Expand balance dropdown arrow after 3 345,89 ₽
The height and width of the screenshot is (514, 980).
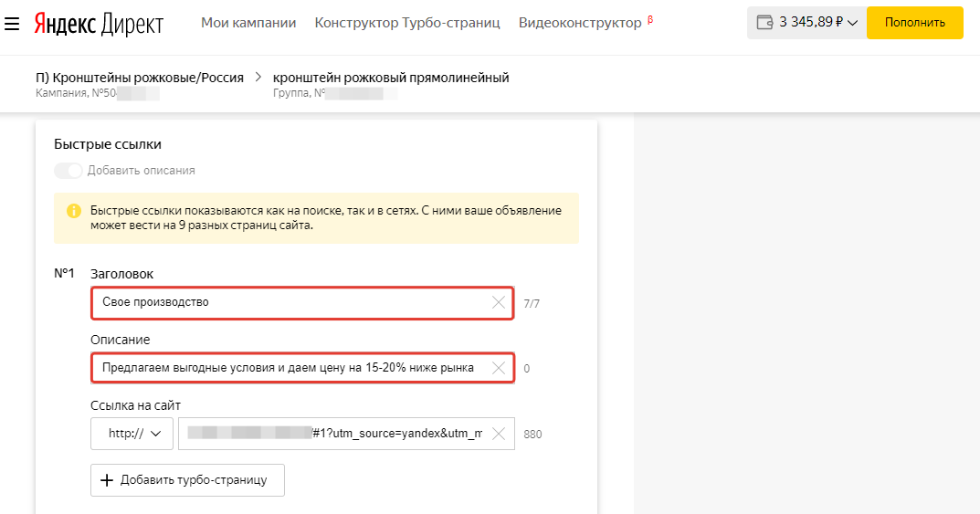852,23
